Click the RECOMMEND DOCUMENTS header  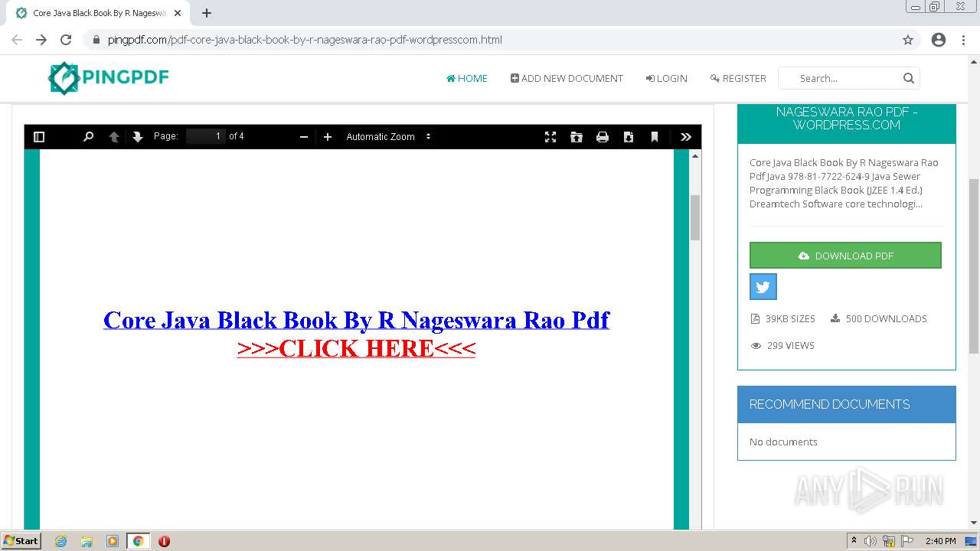click(x=847, y=404)
